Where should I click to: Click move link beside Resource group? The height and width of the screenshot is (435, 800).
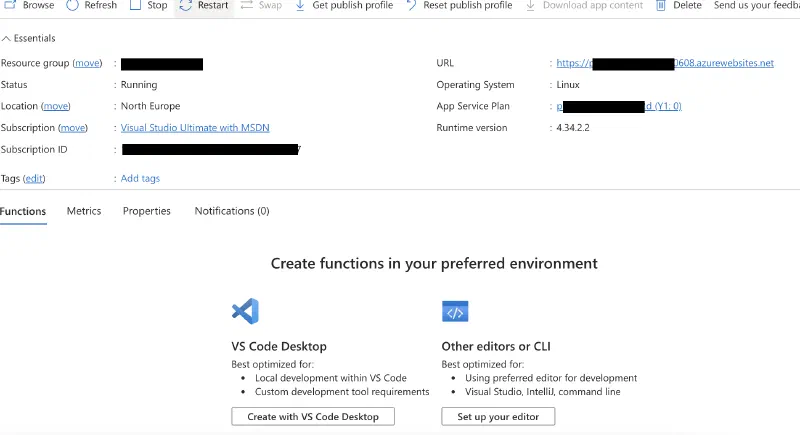click(x=87, y=63)
